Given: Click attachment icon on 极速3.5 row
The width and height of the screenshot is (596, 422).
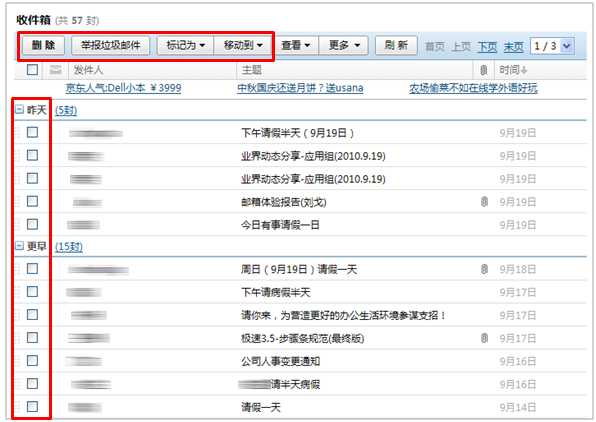Looking at the screenshot, I should 484,338.
